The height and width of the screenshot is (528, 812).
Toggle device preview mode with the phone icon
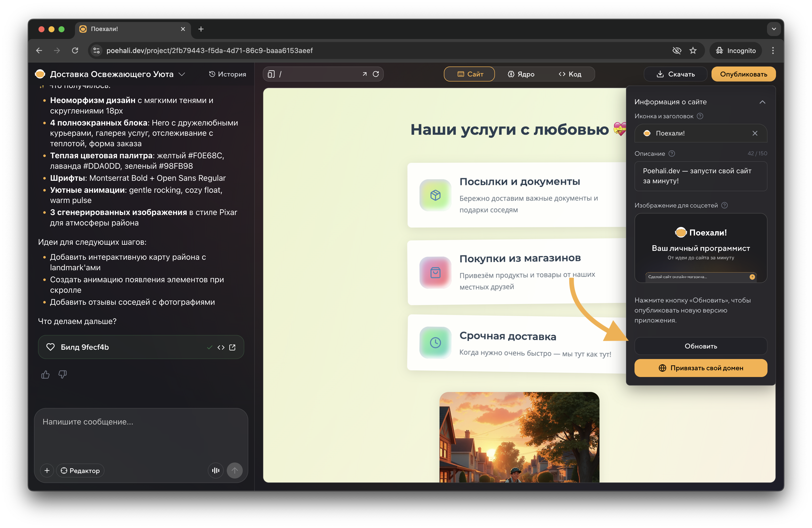tap(271, 74)
